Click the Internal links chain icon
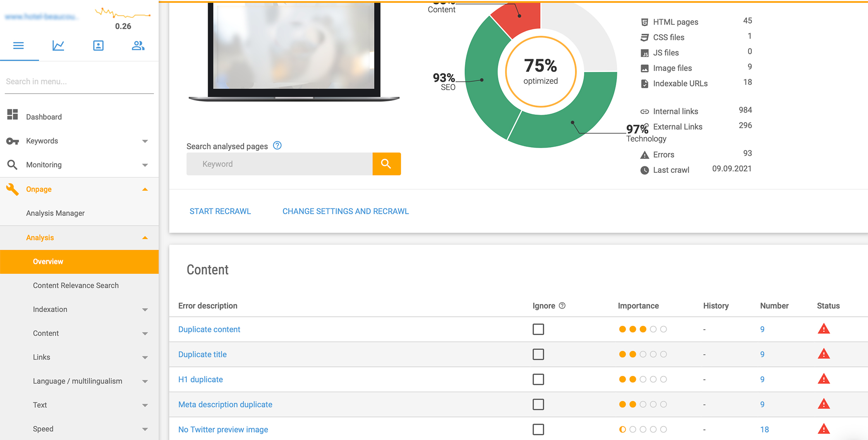 point(644,111)
